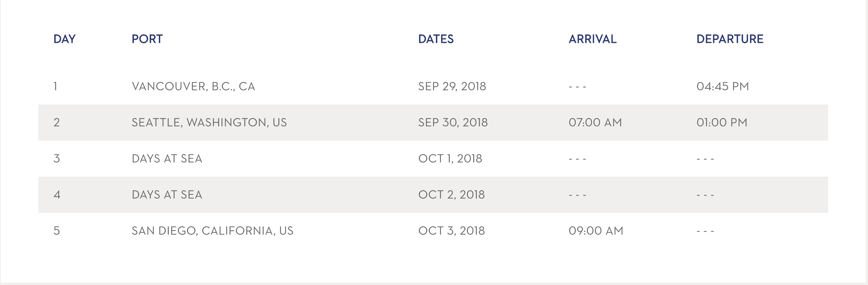This screenshot has width=868, height=285.
Task: Click the DEPARTURE column header
Action: (730, 39)
